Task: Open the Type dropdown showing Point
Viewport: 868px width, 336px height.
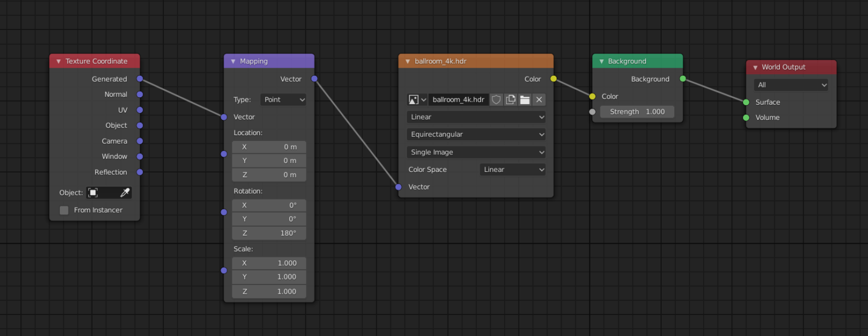Action: point(283,100)
